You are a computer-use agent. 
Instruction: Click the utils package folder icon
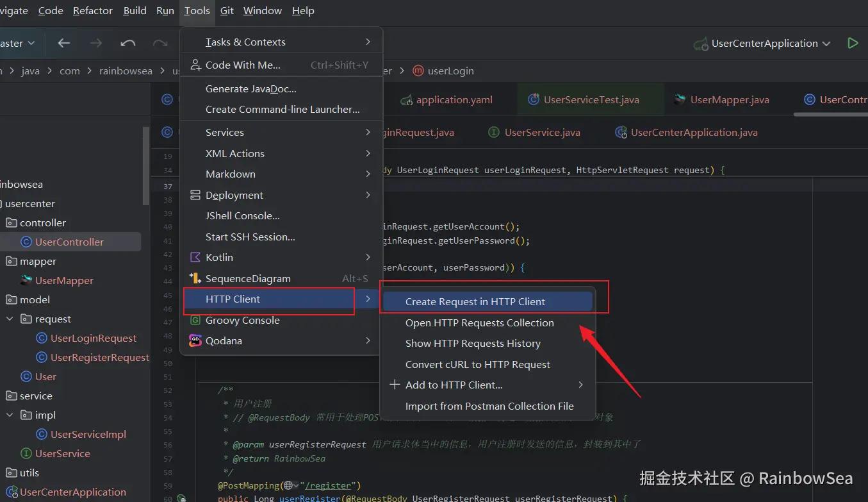point(11,473)
